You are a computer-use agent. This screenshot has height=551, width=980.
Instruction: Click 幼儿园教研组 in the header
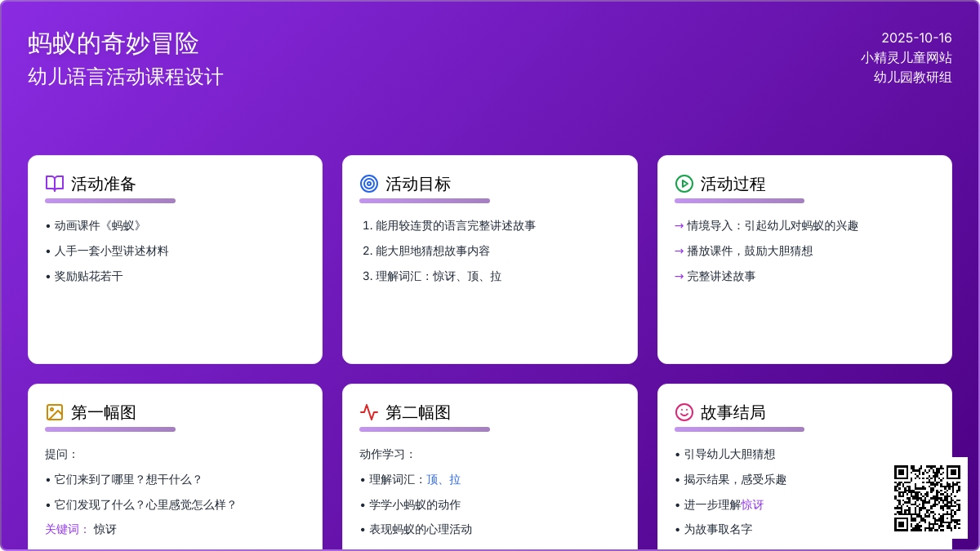[912, 77]
